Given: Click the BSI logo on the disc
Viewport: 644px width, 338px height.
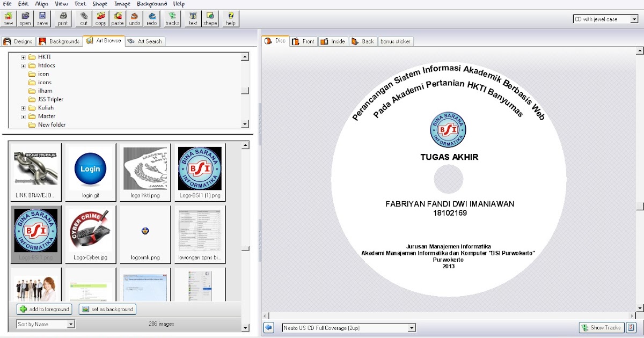Looking at the screenshot, I should 448,130.
